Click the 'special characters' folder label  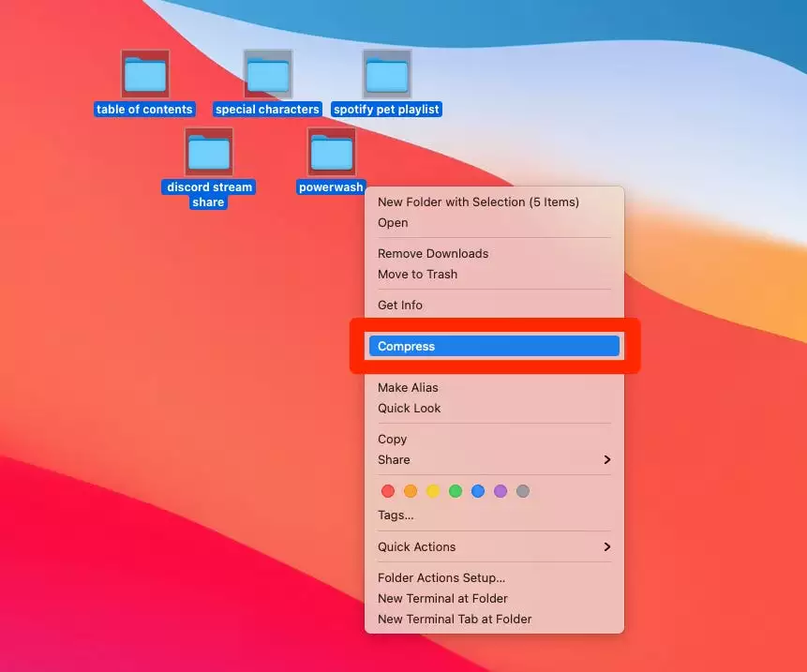tap(268, 109)
